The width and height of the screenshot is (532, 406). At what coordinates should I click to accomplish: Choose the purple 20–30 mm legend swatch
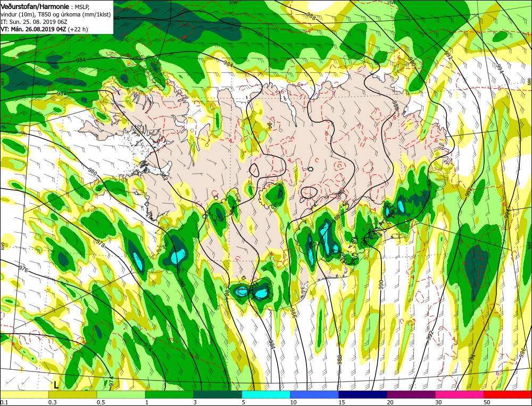pyautogui.click(x=411, y=394)
